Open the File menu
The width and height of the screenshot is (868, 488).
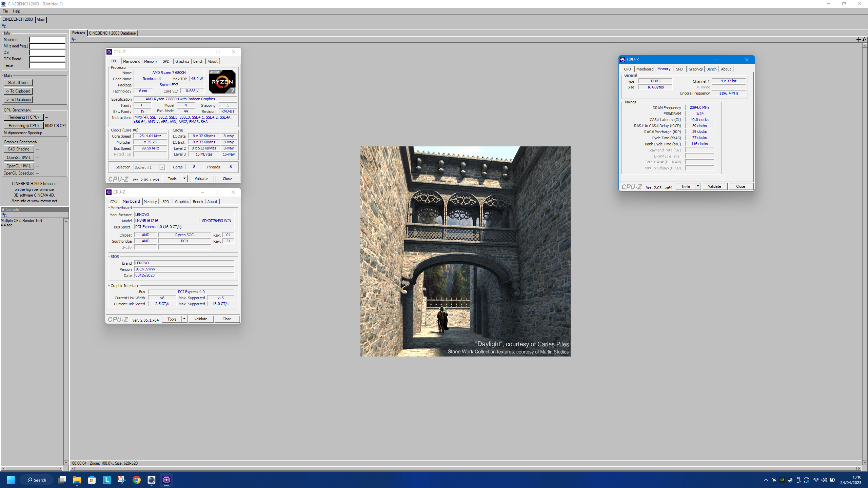pos(5,11)
